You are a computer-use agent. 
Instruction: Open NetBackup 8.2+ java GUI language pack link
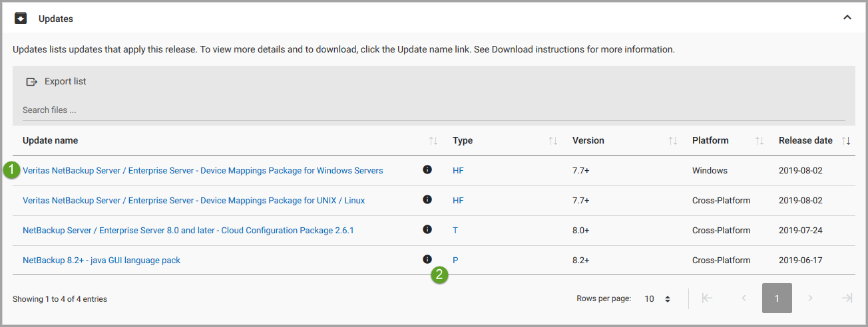[x=101, y=261]
